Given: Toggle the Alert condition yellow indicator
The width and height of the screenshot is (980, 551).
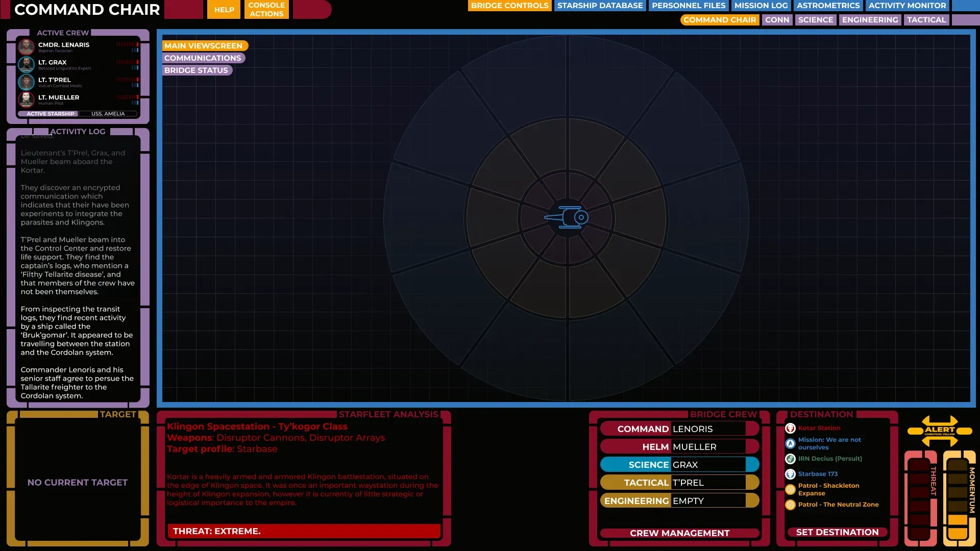Looking at the screenshot, I should coord(939,431).
